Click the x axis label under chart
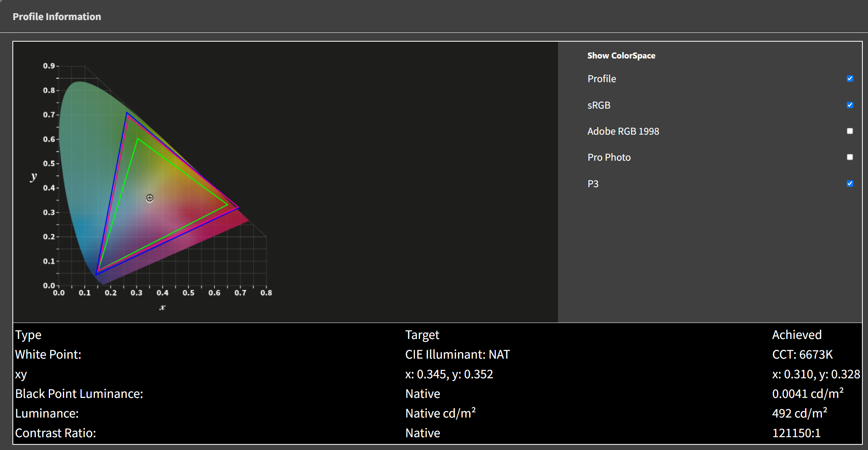This screenshot has height=450, width=868. tap(162, 307)
